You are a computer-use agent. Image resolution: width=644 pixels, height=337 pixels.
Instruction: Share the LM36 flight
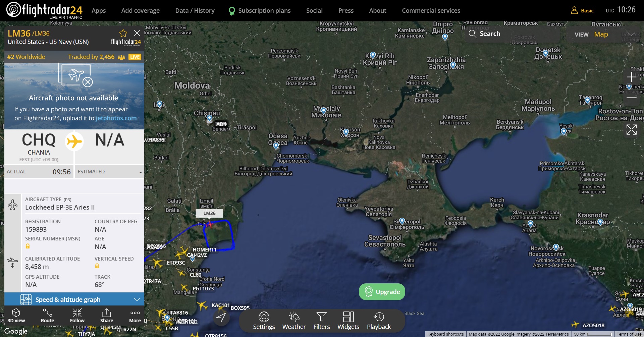point(106,316)
